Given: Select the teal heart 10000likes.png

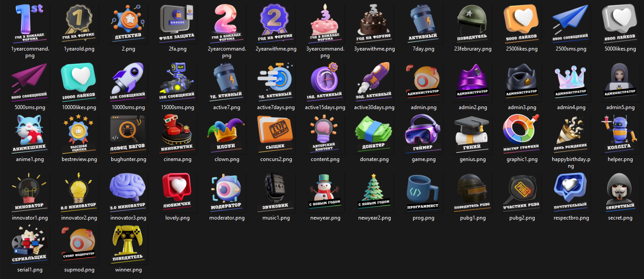Looking at the screenshot, I should (79, 82).
